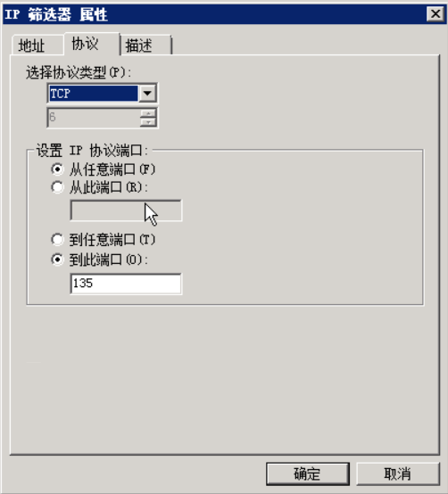
Task: Select the 到此端口(O) radio option
Action: (x=57, y=259)
